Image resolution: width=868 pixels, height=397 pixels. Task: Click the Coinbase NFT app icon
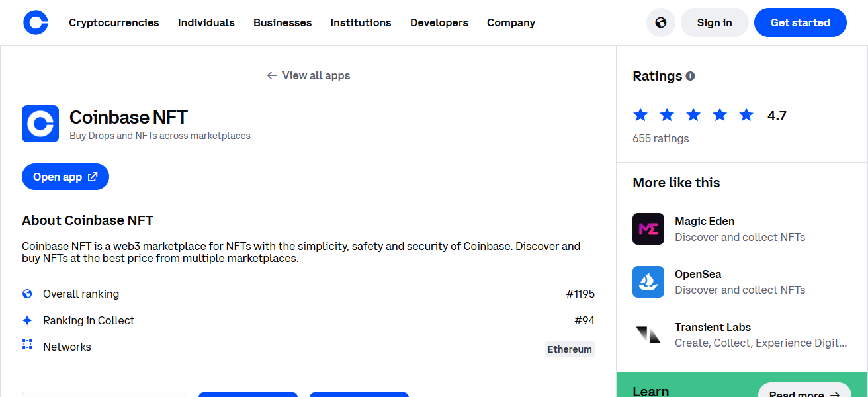40,124
